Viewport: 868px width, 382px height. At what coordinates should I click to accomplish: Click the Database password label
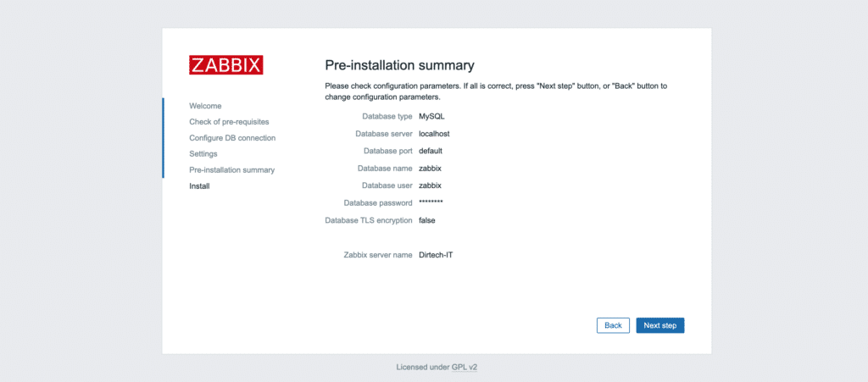tap(378, 202)
